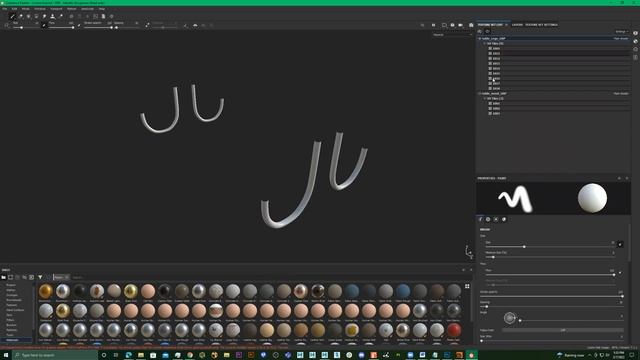Image resolution: width=640 pixels, height=360 pixels.
Task: Select the Grunges category in the shelf
Action: (12, 295)
